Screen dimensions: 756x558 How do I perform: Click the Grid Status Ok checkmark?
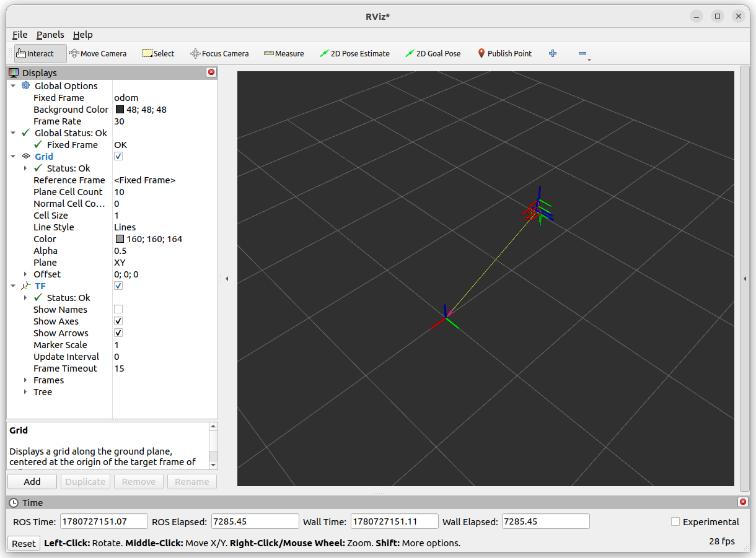coord(38,168)
